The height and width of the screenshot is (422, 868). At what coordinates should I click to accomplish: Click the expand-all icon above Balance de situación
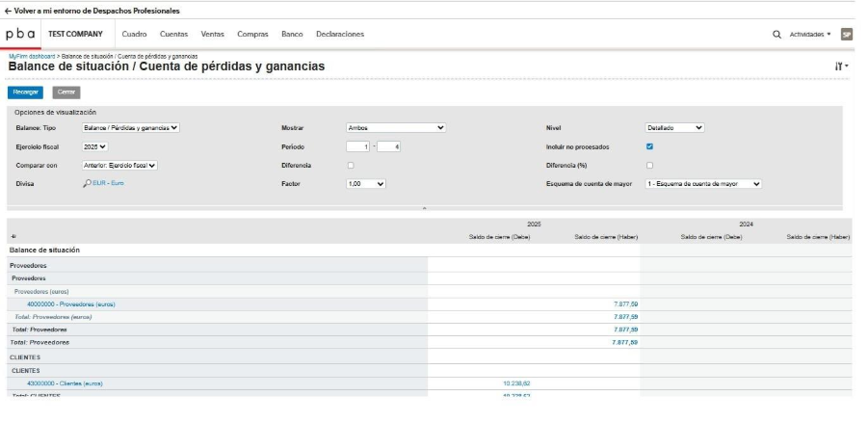coord(13,237)
